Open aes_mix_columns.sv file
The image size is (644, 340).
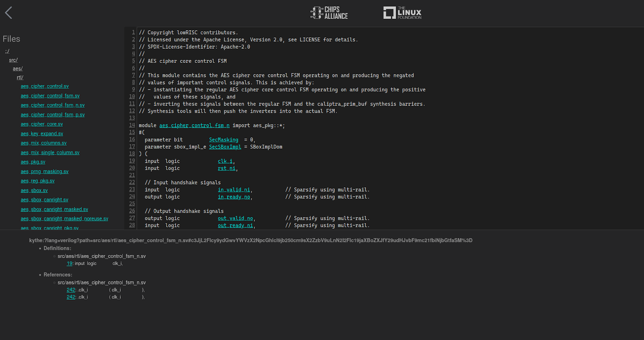click(x=43, y=143)
